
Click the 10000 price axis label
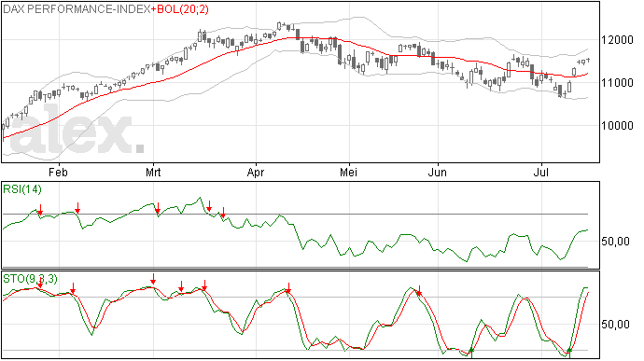pos(617,126)
